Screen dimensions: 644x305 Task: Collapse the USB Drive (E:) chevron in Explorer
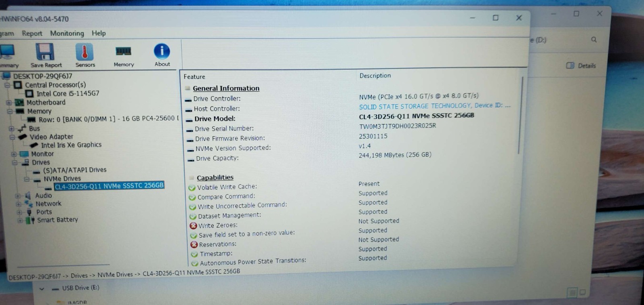(42, 288)
